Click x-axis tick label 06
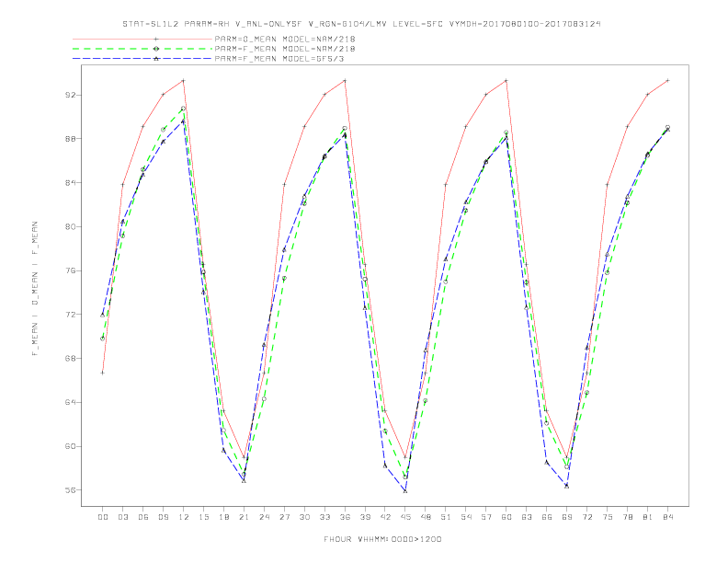Viewport: 728px width, 563px height. point(143,517)
